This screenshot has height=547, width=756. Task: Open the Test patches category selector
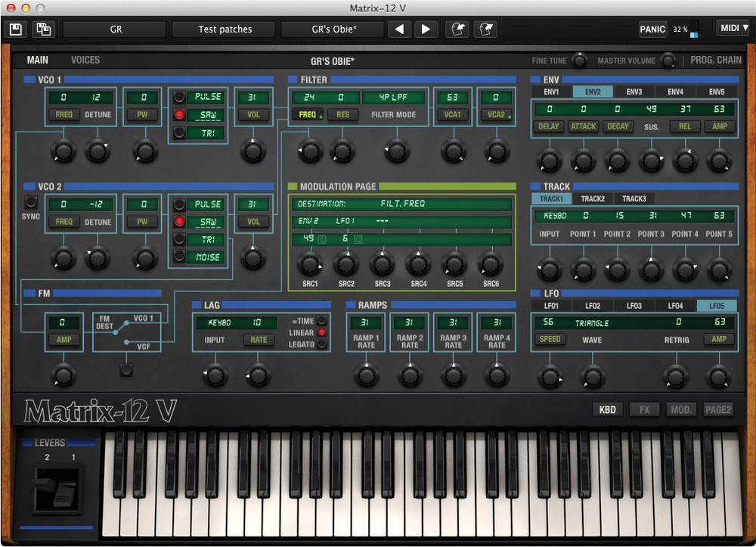[225, 30]
